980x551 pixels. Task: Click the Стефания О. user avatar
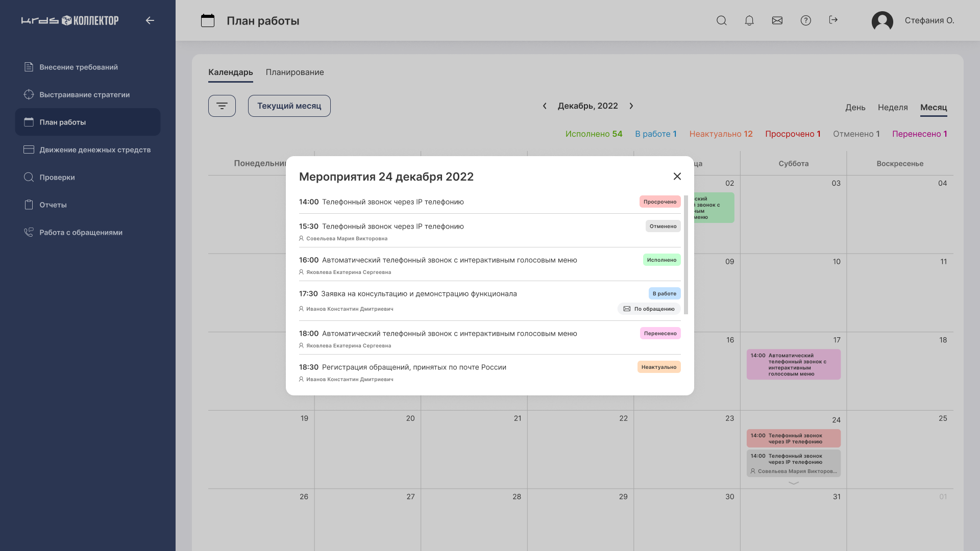click(882, 21)
